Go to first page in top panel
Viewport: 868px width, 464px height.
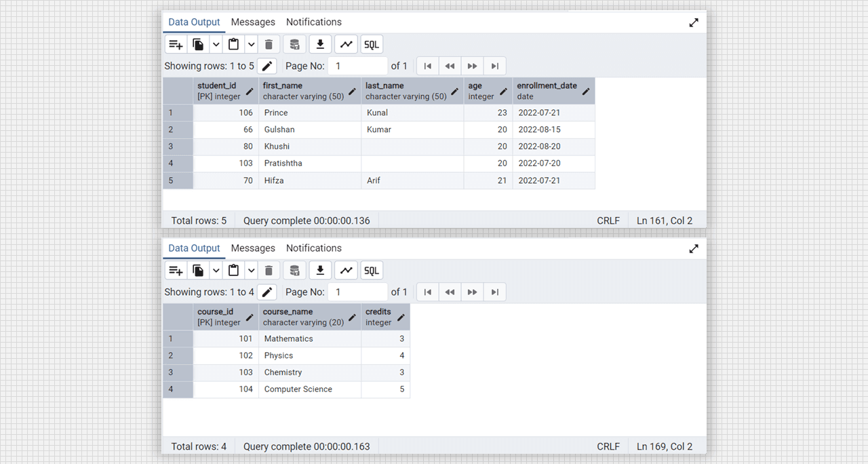coord(427,66)
